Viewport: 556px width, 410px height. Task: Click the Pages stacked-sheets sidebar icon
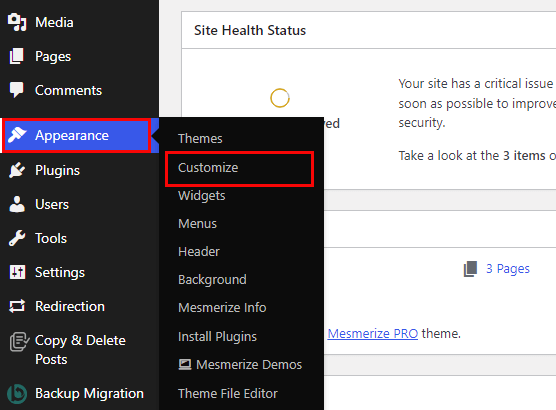click(x=17, y=56)
